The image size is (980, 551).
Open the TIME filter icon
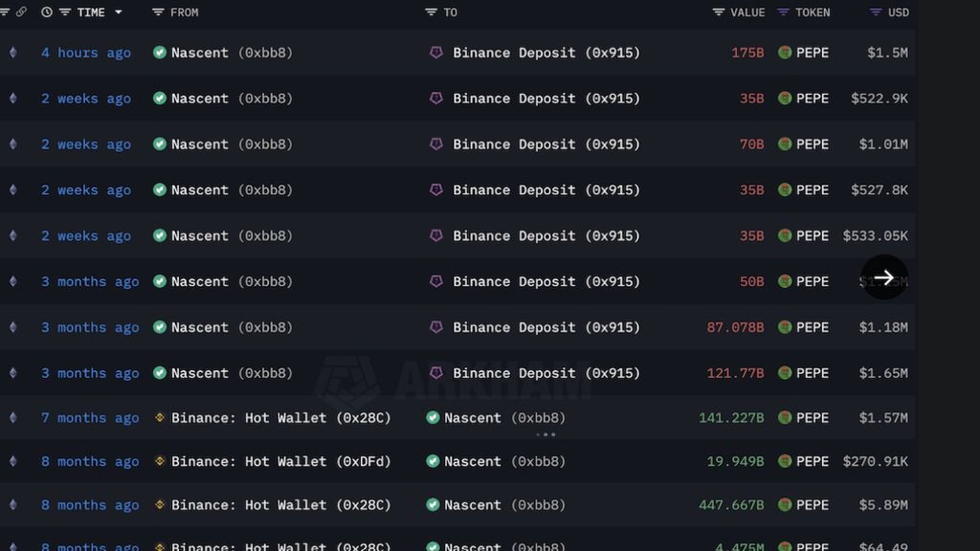coord(64,11)
